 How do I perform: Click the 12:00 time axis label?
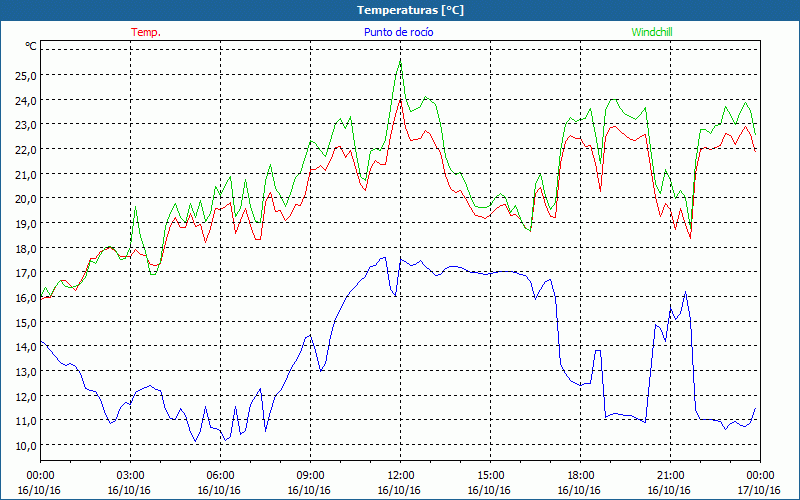401,476
